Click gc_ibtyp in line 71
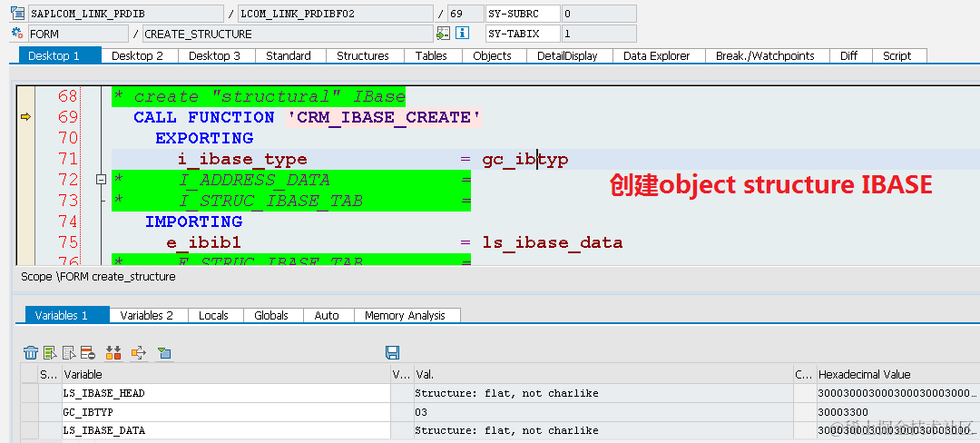This screenshot has width=980, height=443. point(525,160)
